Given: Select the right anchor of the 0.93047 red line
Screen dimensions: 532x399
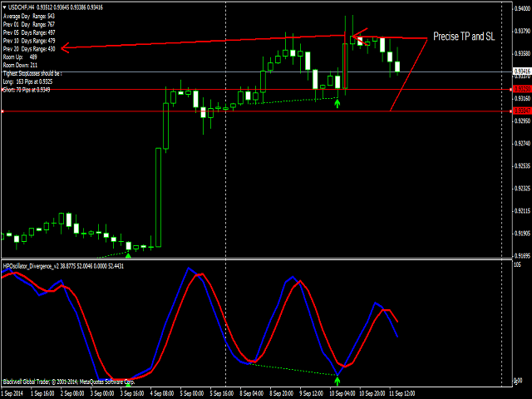Looking at the screenshot, I should (x=510, y=111).
